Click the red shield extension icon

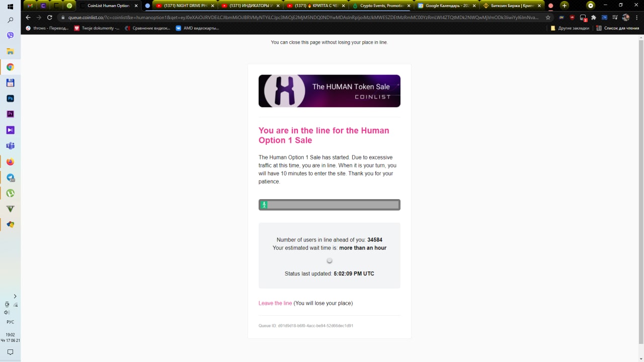pos(572,17)
